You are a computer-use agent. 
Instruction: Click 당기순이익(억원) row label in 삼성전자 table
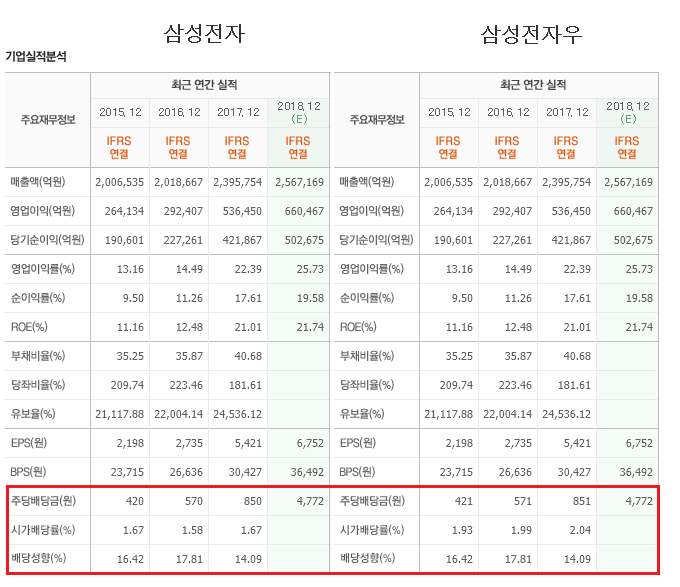click(x=47, y=240)
